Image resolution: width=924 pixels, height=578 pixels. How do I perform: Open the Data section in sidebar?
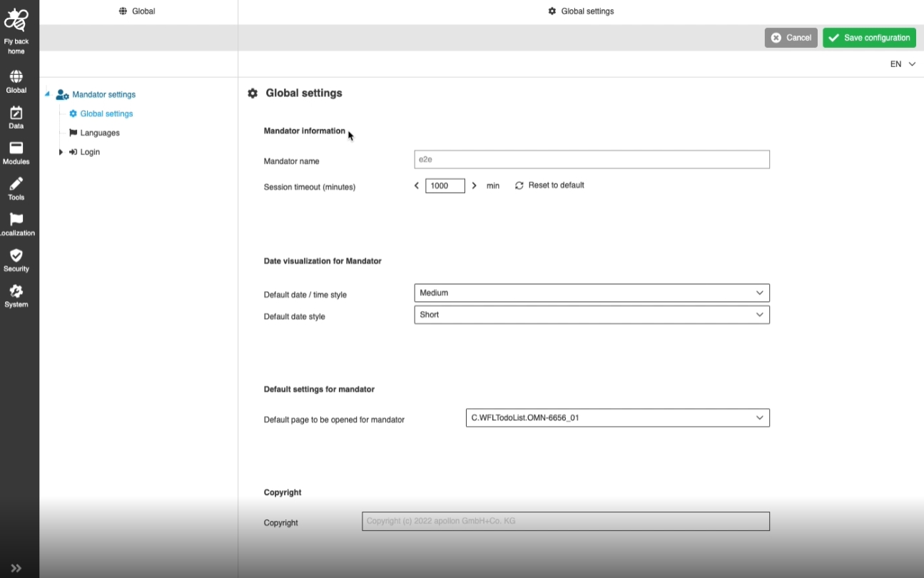click(16, 113)
